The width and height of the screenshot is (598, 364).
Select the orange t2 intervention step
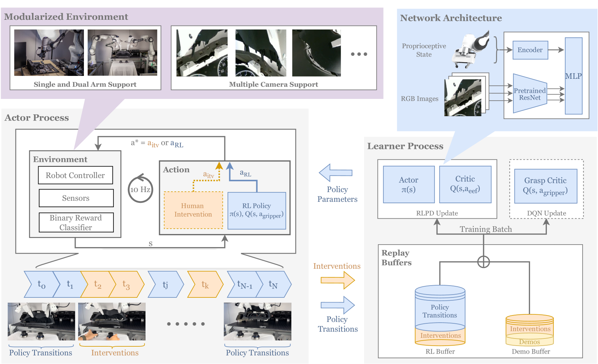[x=97, y=285]
